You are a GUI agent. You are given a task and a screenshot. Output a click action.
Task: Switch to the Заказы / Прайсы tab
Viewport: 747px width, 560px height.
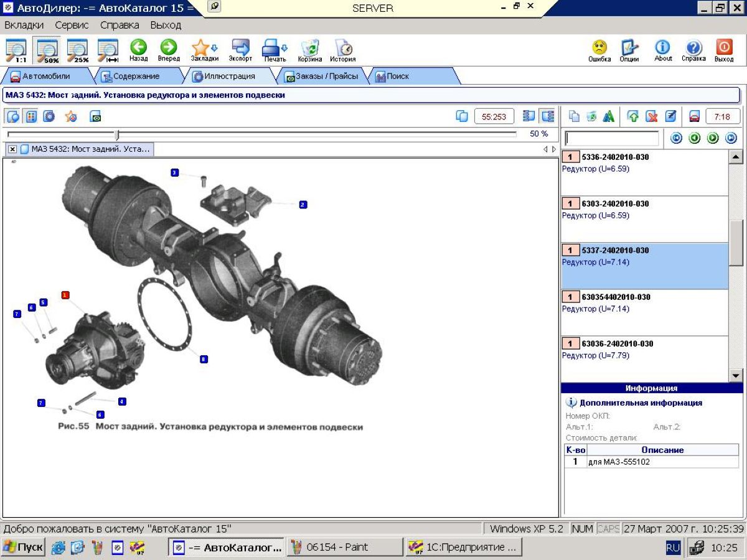321,77
